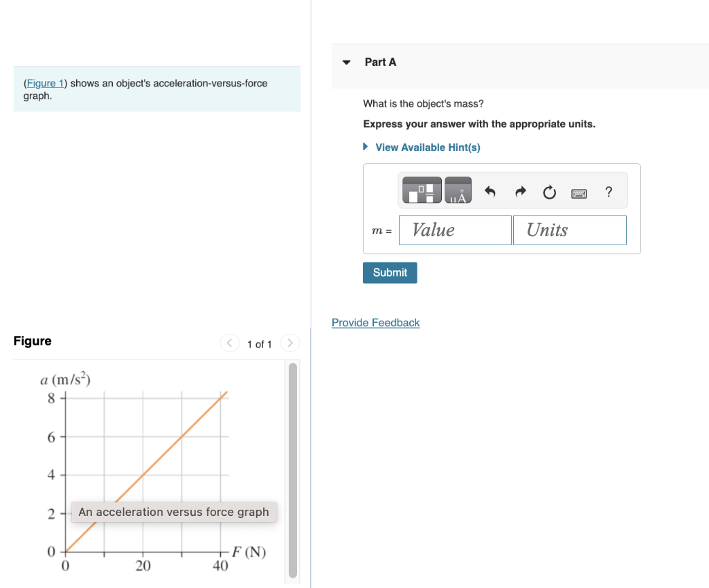This screenshot has height=588, width=709.
Task: Click the next figure chevron arrow
Action: pos(289,343)
